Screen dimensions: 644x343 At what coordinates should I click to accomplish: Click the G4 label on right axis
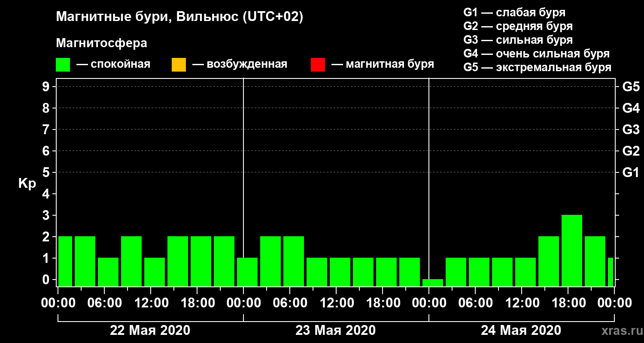[x=631, y=108]
